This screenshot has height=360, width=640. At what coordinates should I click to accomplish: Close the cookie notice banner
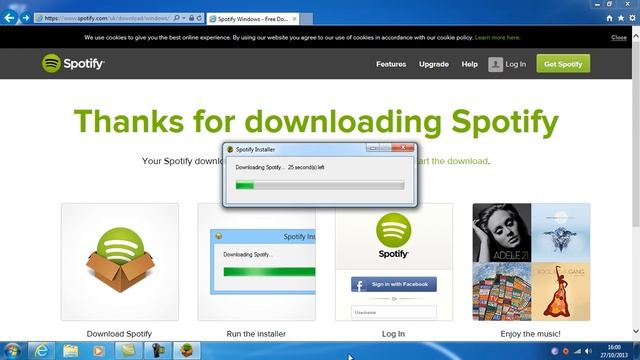pos(619,38)
